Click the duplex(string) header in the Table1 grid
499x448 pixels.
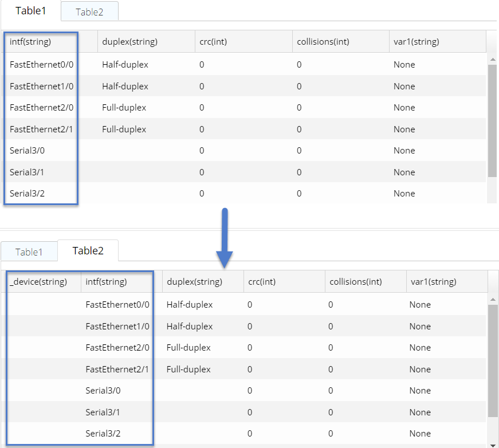(x=129, y=42)
